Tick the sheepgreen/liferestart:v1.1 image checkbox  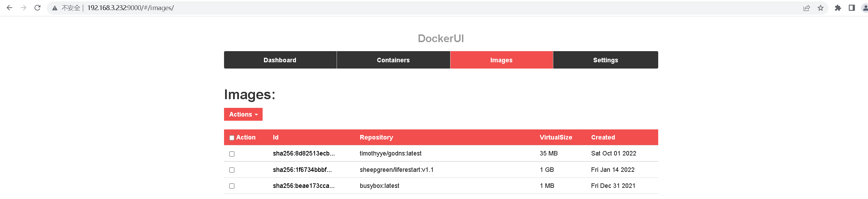pos(232,170)
